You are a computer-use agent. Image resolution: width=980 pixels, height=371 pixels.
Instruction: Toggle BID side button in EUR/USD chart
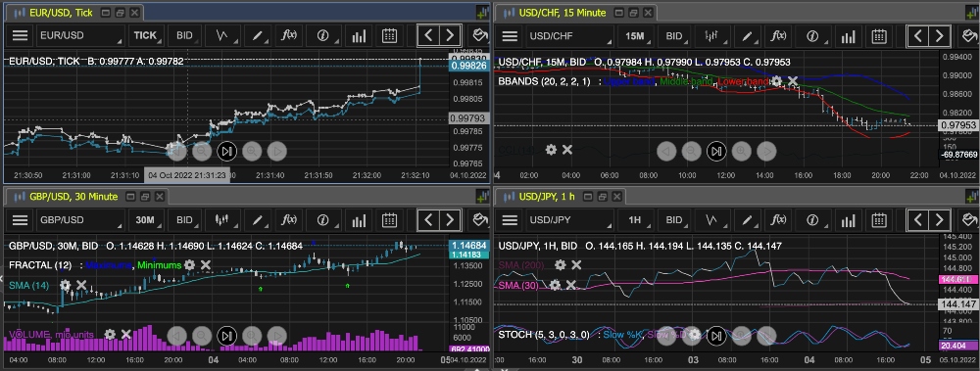(184, 35)
